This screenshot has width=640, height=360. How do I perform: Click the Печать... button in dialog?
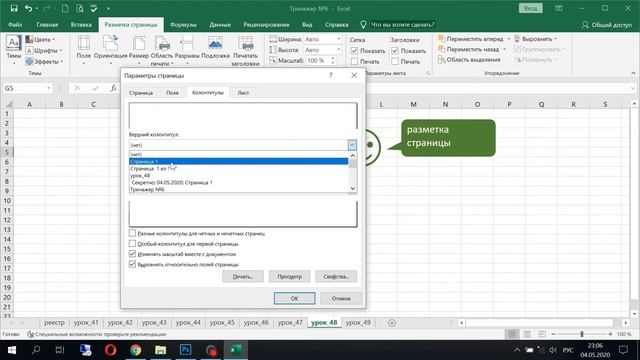[x=243, y=276]
